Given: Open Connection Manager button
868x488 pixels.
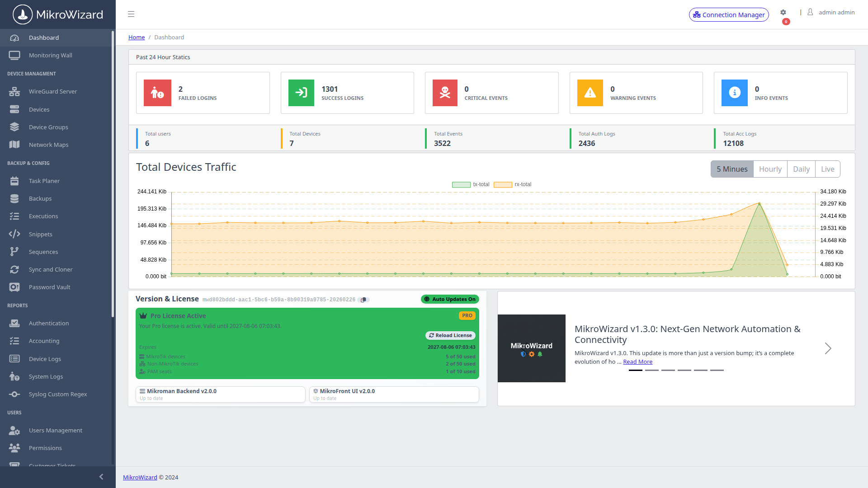Looking at the screenshot, I should click(x=729, y=14).
